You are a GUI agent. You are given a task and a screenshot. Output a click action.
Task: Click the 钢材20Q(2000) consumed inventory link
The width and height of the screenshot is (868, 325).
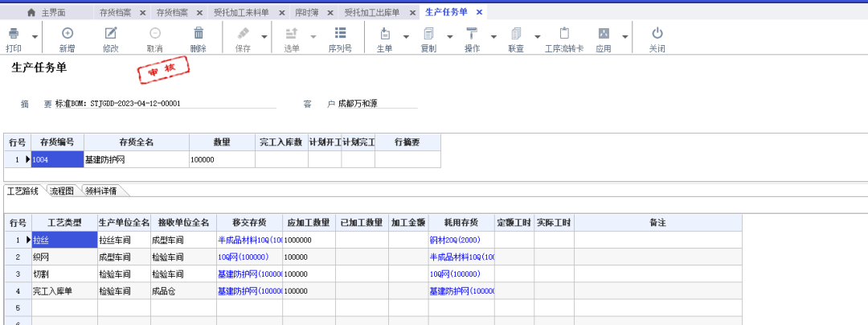coord(455,240)
